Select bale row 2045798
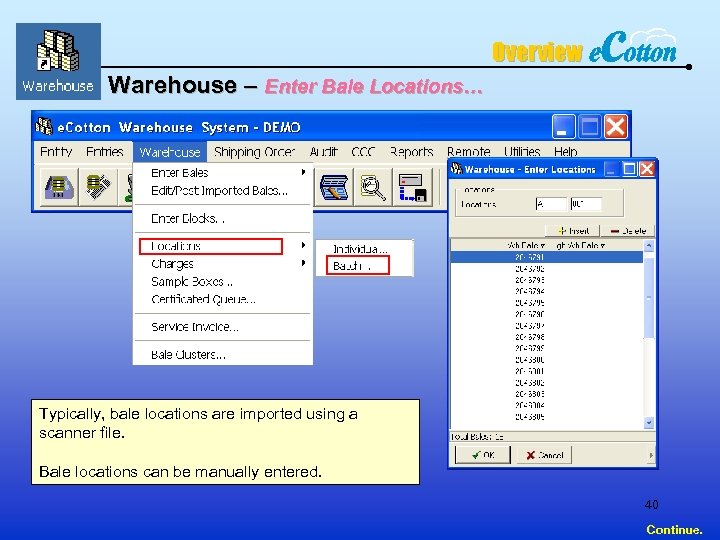The height and width of the screenshot is (540, 720). [547, 337]
